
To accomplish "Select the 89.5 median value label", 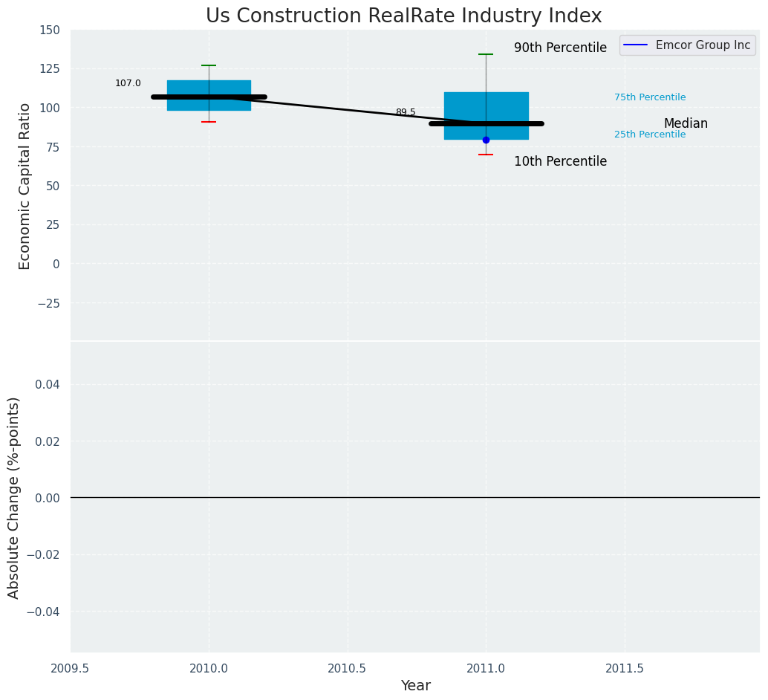I will tap(406, 112).
